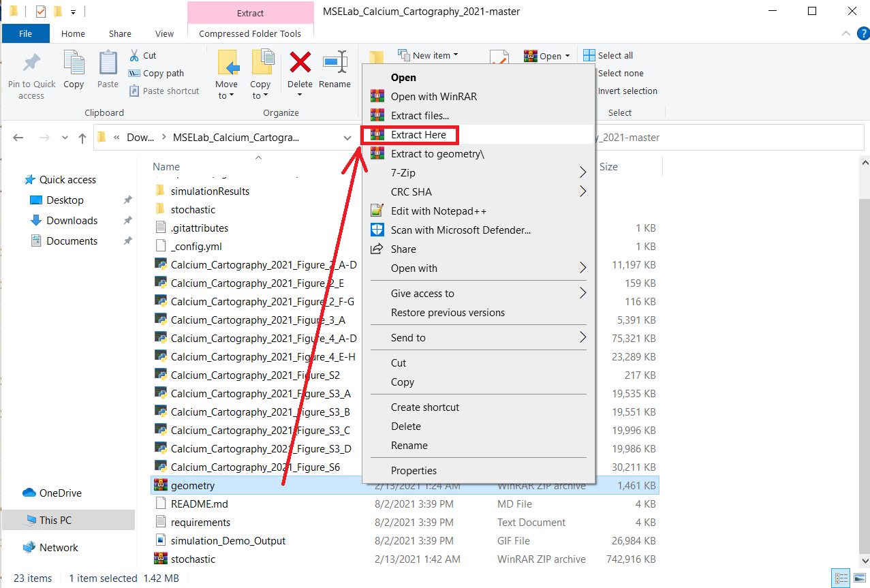This screenshot has width=870, height=588.
Task: Click Select all in ribbon
Action: [615, 55]
